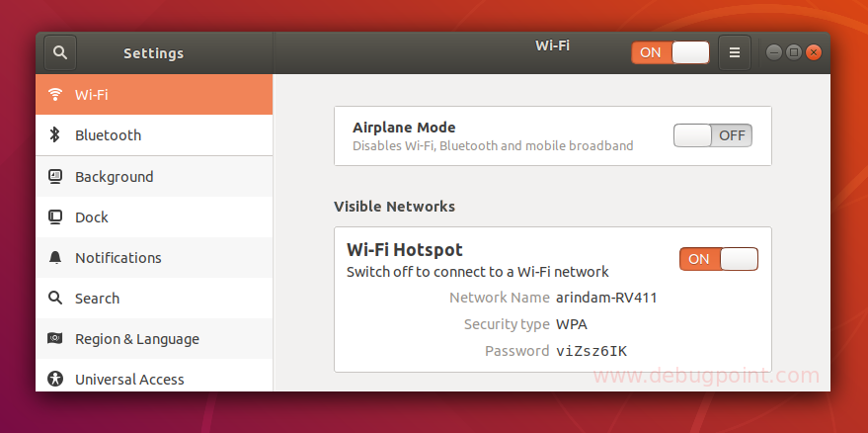Open the Region & Language settings panel
This screenshot has height=433, width=868.
click(136, 339)
